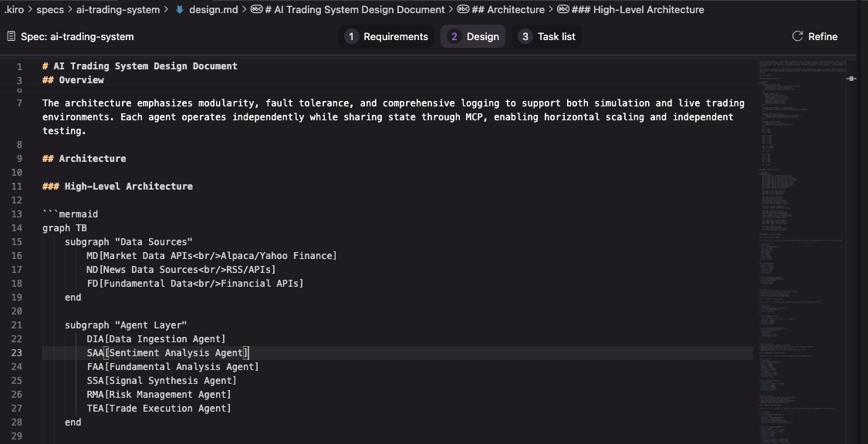868x444 pixels.
Task: Click line number 7 in the gutter
Action: 19,103
